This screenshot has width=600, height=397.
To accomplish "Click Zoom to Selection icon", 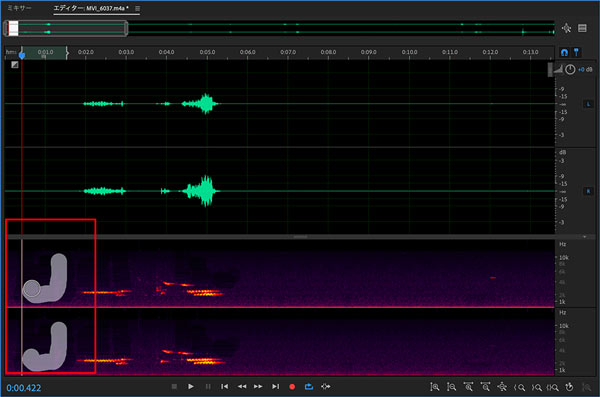I will pos(552,387).
